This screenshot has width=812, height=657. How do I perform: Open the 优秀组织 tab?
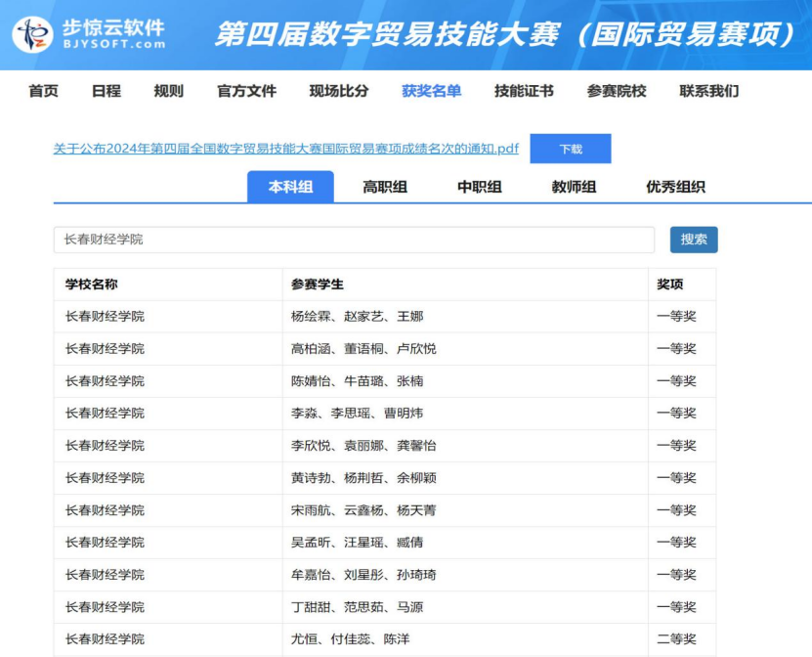click(x=675, y=187)
